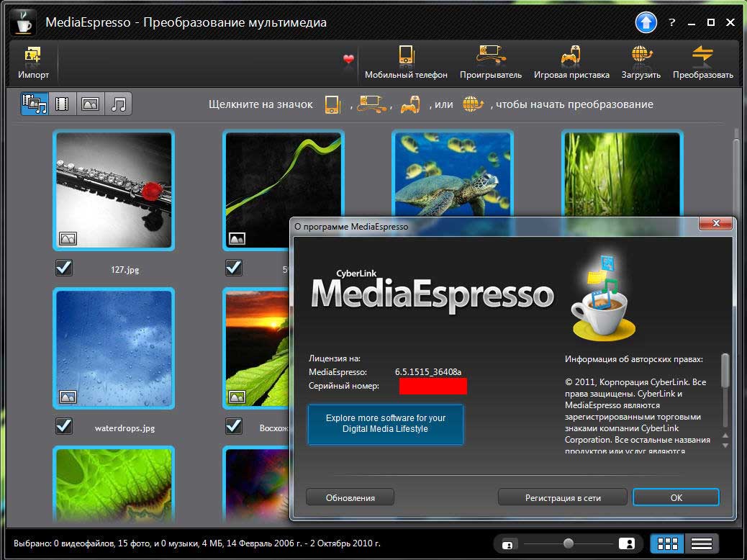Image resolution: width=747 pixels, height=560 pixels.
Task: Close the О программе MediaEspresso dialog
Action: pos(715,223)
